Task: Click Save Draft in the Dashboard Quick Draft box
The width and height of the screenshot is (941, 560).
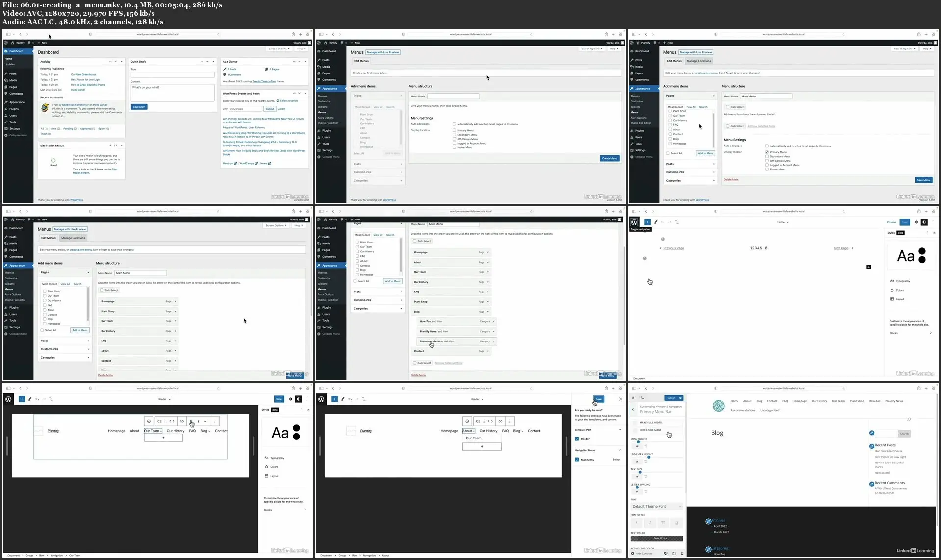Action: pyautogui.click(x=139, y=107)
